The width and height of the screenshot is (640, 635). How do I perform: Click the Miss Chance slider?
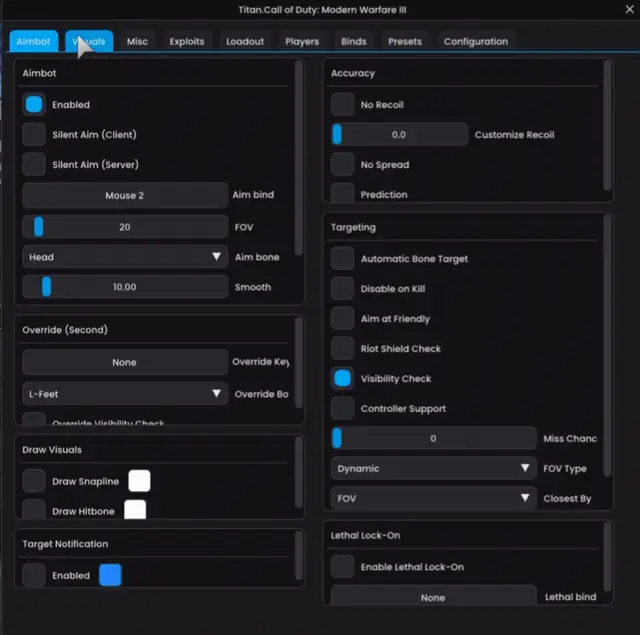pyautogui.click(x=433, y=438)
